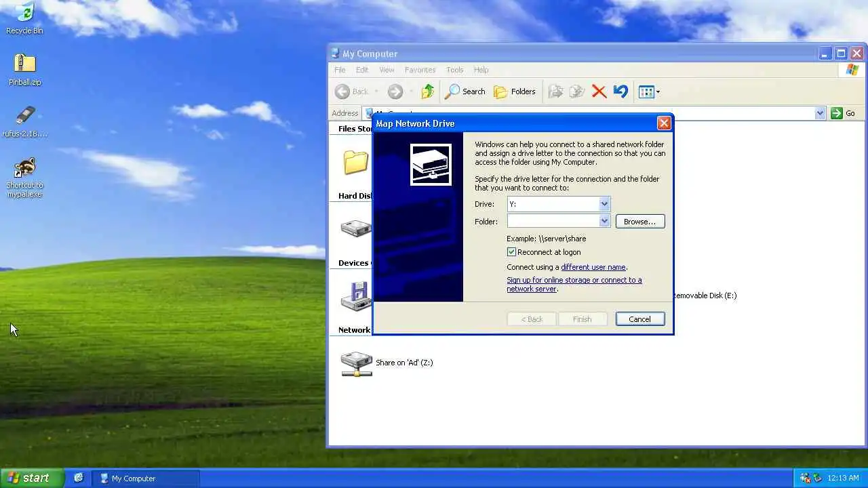Click the system tray safely remove icon
This screenshot has height=488, width=868.
point(817,478)
